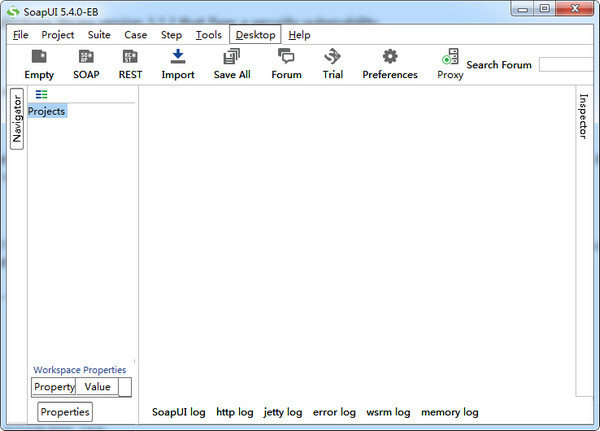Click the Import project icon
Image resolution: width=600 pixels, height=431 pixels.
tap(178, 56)
